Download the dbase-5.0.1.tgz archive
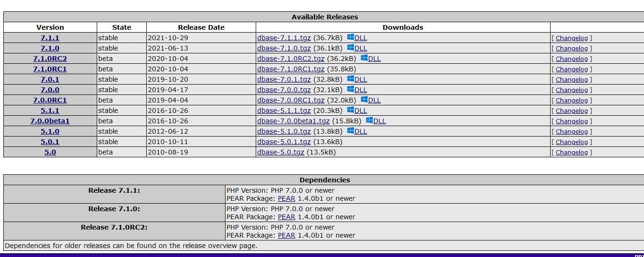Viewport: 644px width, 257px height. click(x=284, y=142)
